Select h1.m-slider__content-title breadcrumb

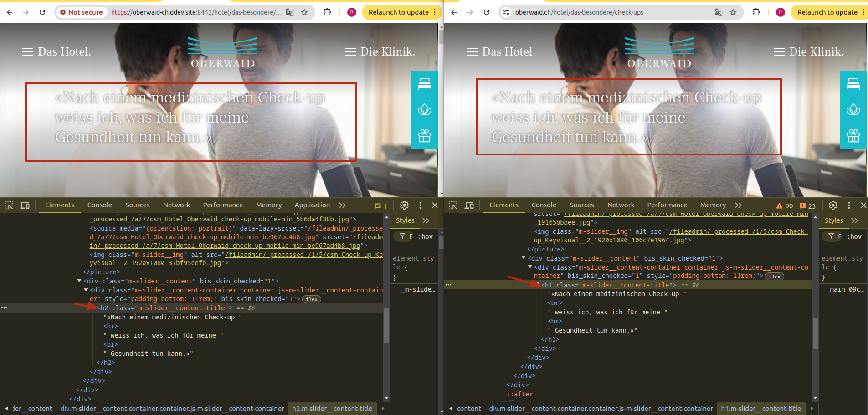pos(761,409)
